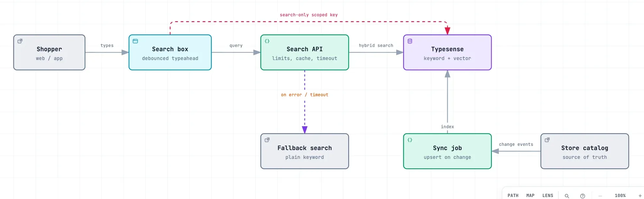Switch to PATH mode
Image resolution: width=644 pixels, height=199 pixels.
pos(513,196)
